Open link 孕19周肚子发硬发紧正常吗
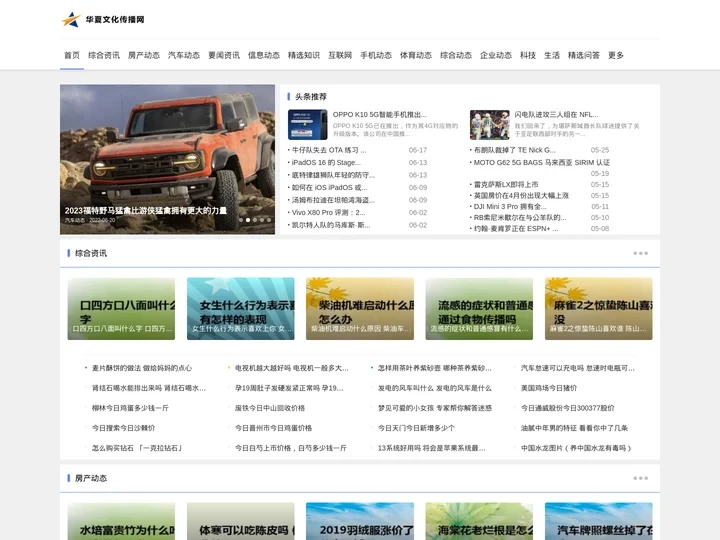Viewport: 720px width, 540px height. coord(289,388)
